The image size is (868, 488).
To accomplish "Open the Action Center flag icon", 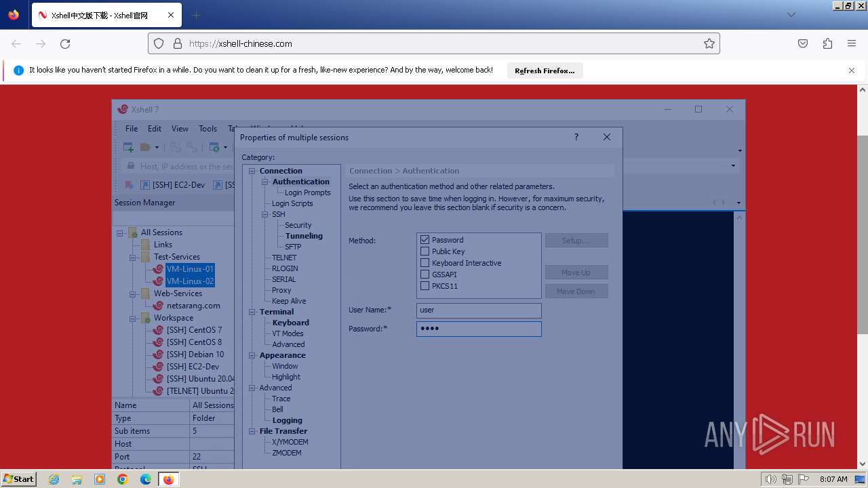I will click(804, 479).
